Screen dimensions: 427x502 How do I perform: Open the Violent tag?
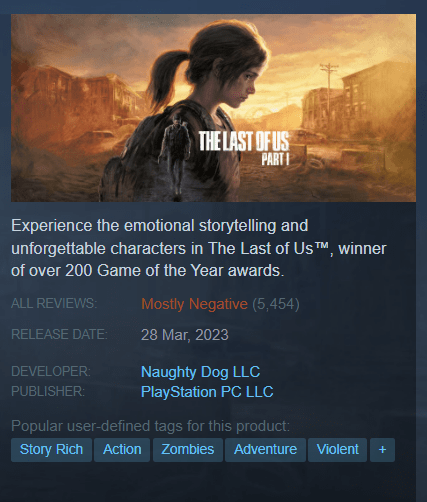coord(337,450)
